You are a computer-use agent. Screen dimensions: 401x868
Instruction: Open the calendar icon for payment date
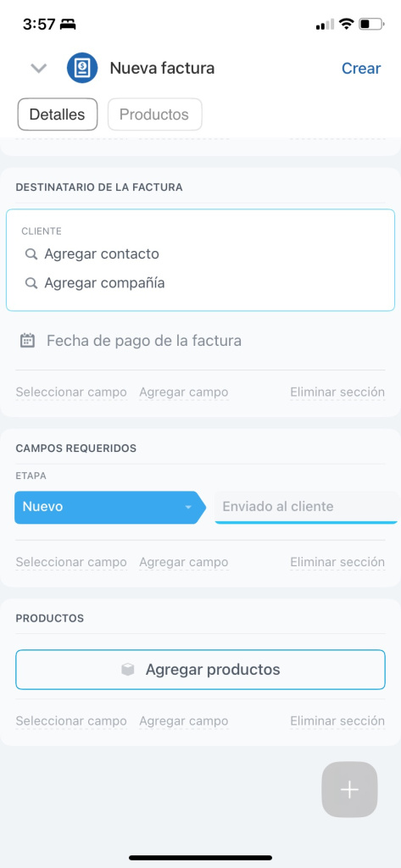click(x=27, y=340)
